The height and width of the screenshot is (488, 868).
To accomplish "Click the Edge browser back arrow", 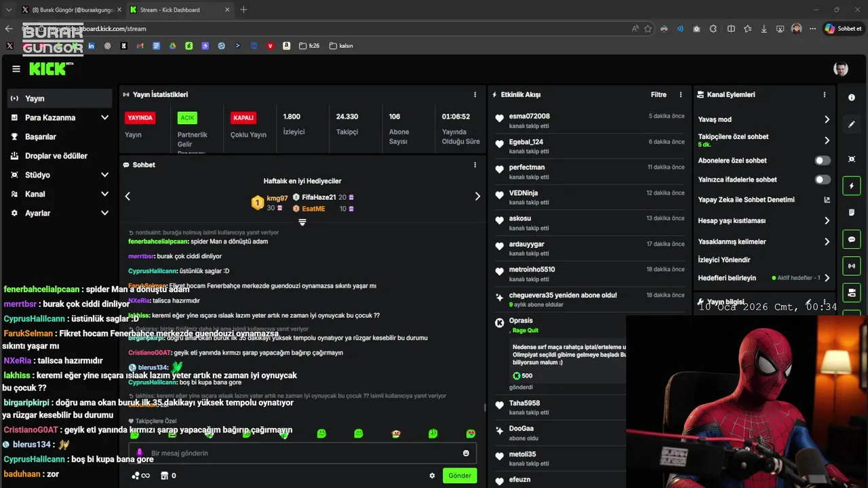I will (x=9, y=28).
